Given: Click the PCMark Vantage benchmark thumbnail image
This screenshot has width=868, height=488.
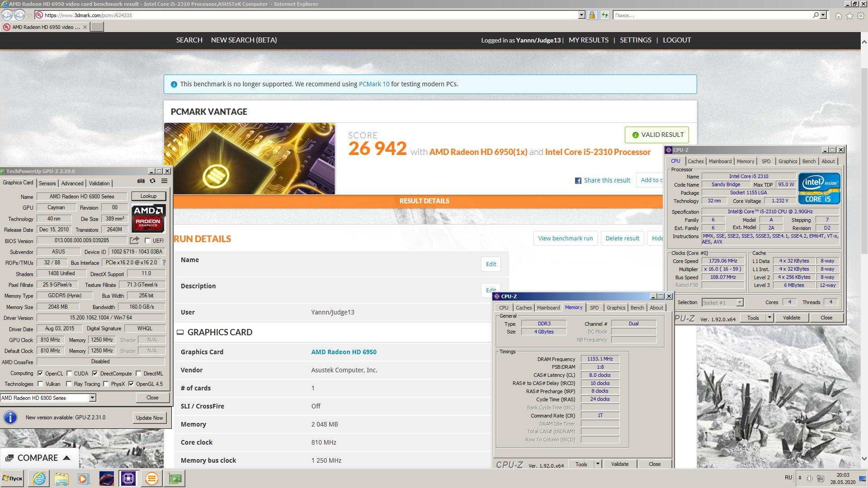Looking at the screenshot, I should (x=250, y=159).
